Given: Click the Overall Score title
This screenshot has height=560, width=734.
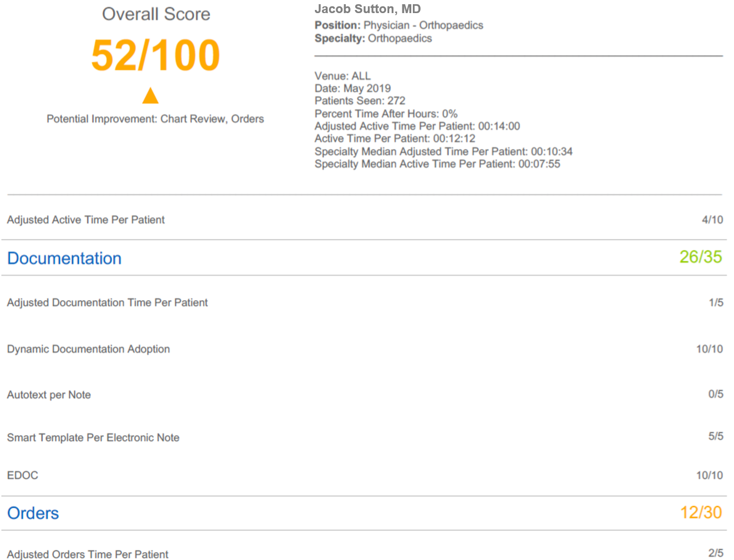Looking at the screenshot, I should tap(156, 14).
